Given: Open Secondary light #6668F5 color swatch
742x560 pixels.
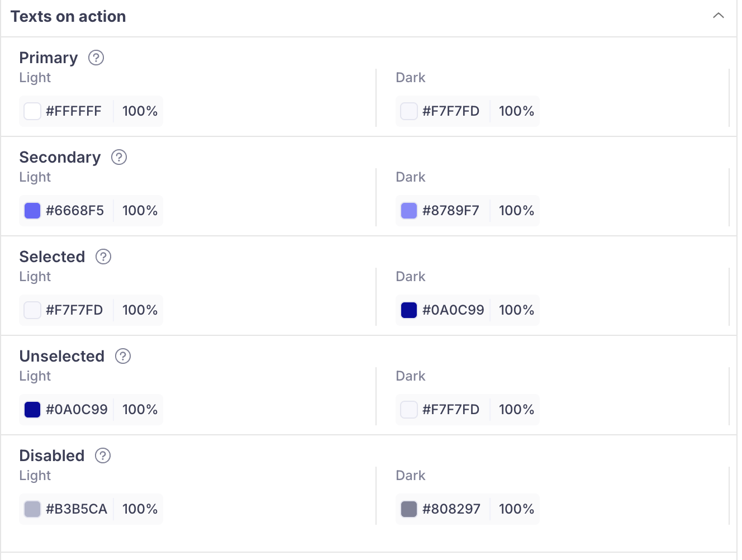Looking at the screenshot, I should point(32,211).
